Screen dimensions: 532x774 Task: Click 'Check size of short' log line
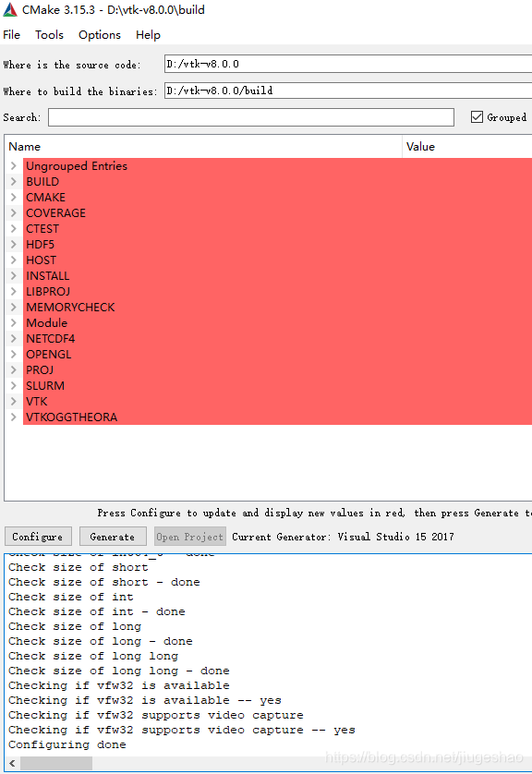coord(78,567)
